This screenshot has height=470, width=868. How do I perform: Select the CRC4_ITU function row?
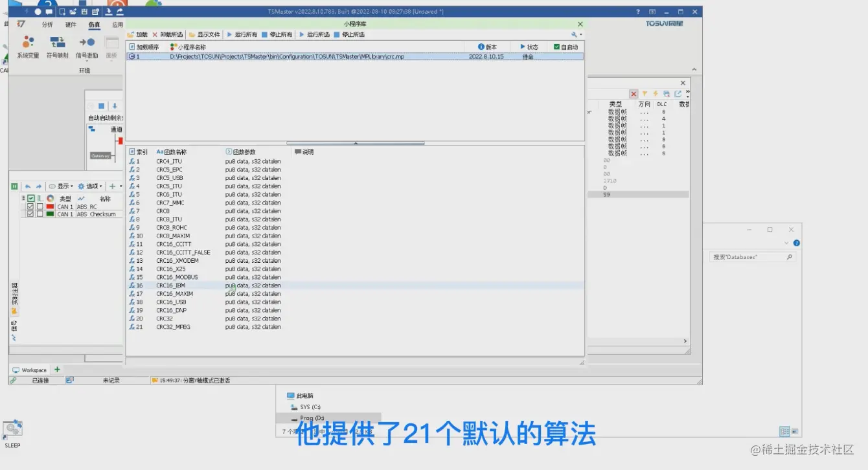355,161
